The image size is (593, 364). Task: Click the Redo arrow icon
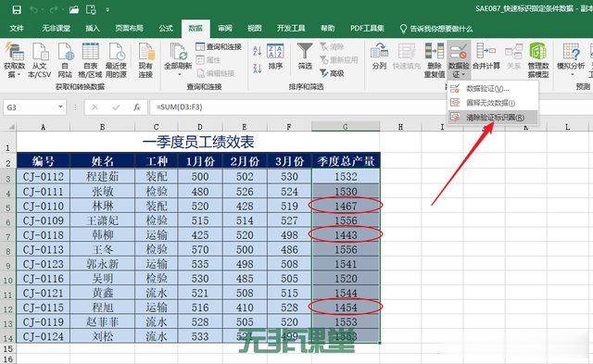54,9
